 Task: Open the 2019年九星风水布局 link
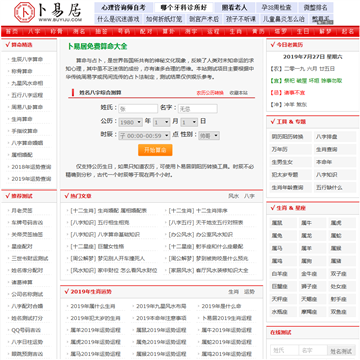coord(161,306)
